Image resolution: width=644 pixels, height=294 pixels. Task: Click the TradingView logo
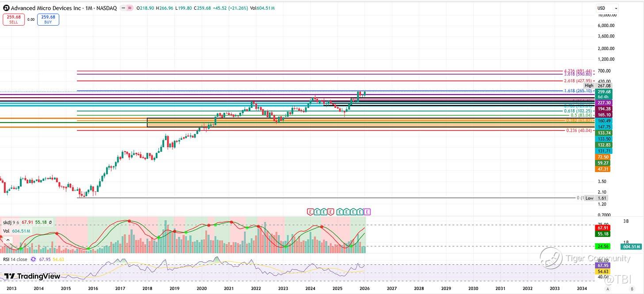[32, 276]
